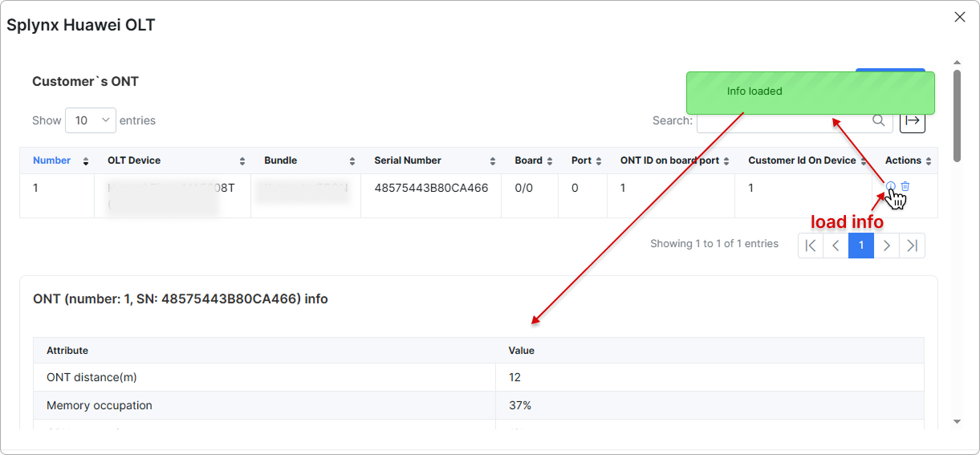980x455 pixels.
Task: Click scrollbar up arrow
Action: (x=957, y=62)
